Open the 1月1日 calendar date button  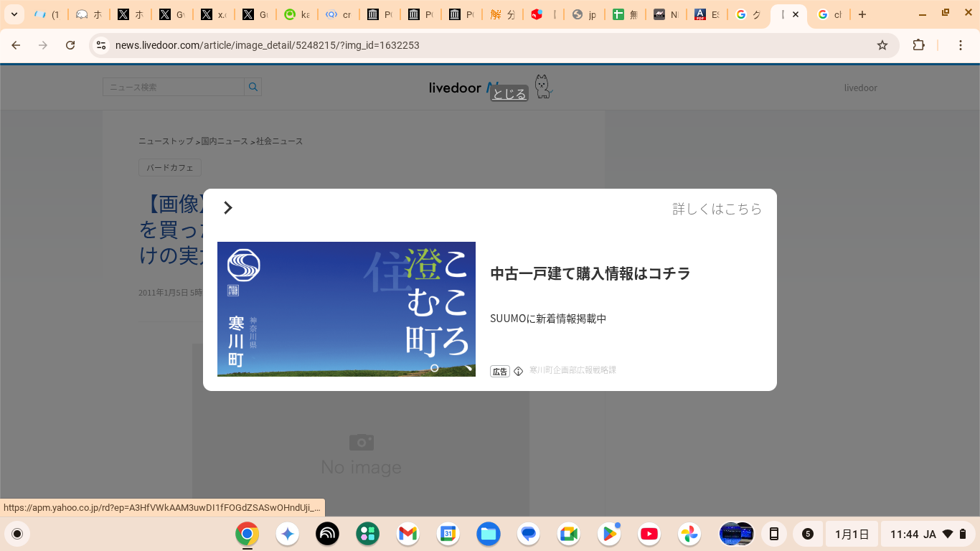pyautogui.click(x=852, y=534)
